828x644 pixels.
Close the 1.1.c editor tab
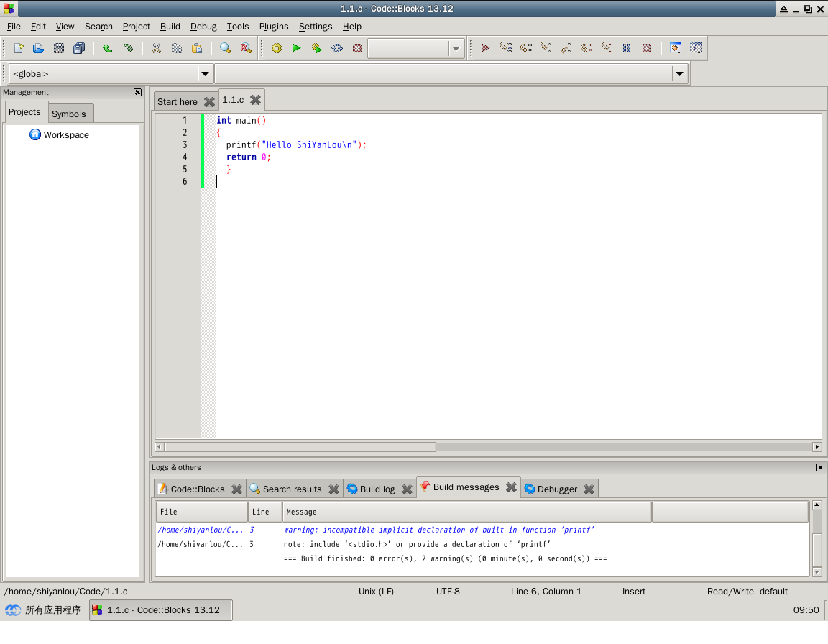point(255,100)
